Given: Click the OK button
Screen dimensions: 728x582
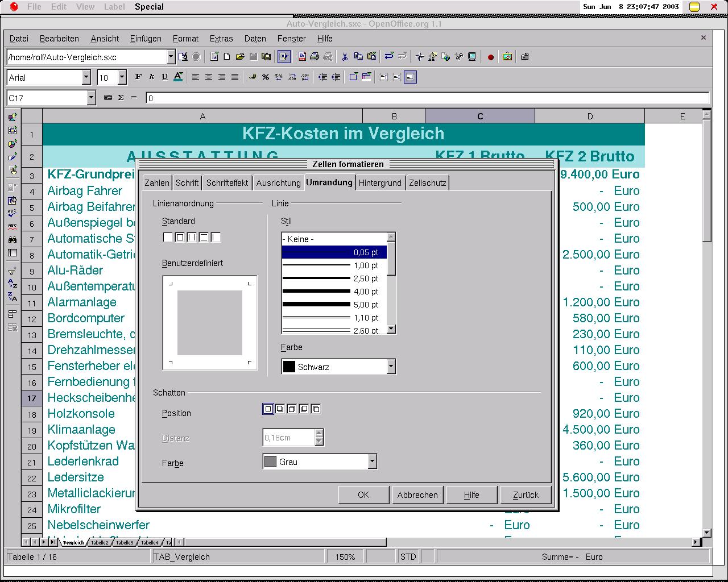Looking at the screenshot, I should tap(363, 494).
